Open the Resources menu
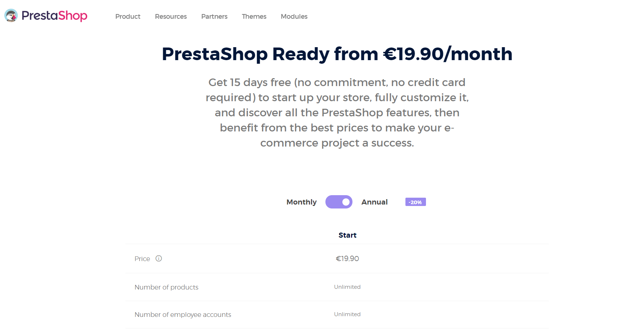 pos(171,17)
